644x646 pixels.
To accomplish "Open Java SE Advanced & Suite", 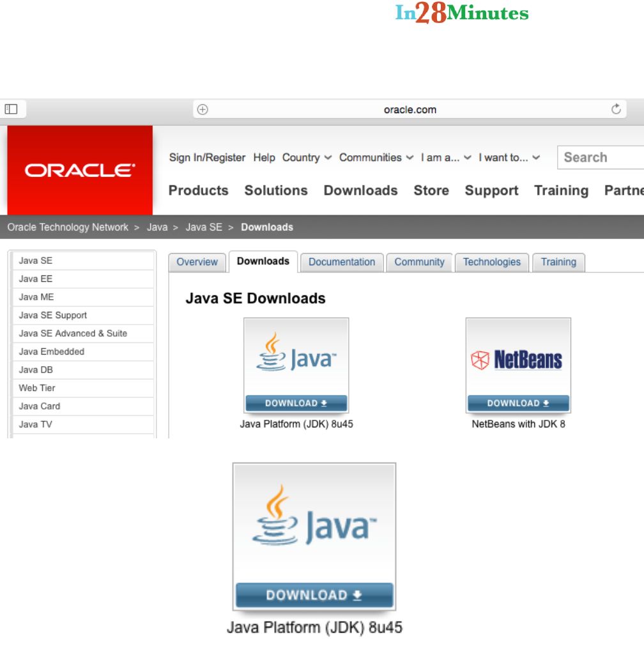I will (x=83, y=334).
